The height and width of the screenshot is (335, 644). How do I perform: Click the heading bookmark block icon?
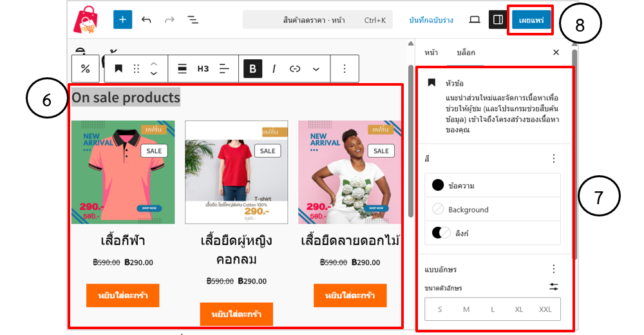(x=118, y=68)
